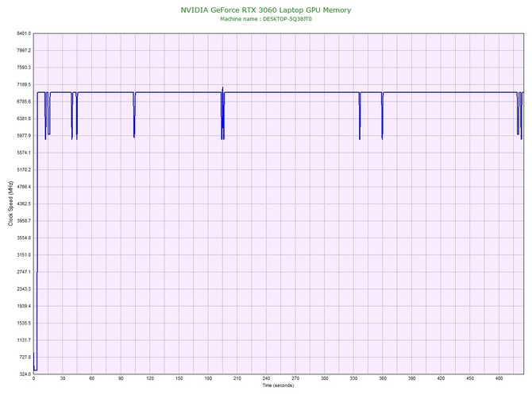Screen dimensions: 532x399
Task: Click the 120 tick on time axis
Action: coord(150,378)
